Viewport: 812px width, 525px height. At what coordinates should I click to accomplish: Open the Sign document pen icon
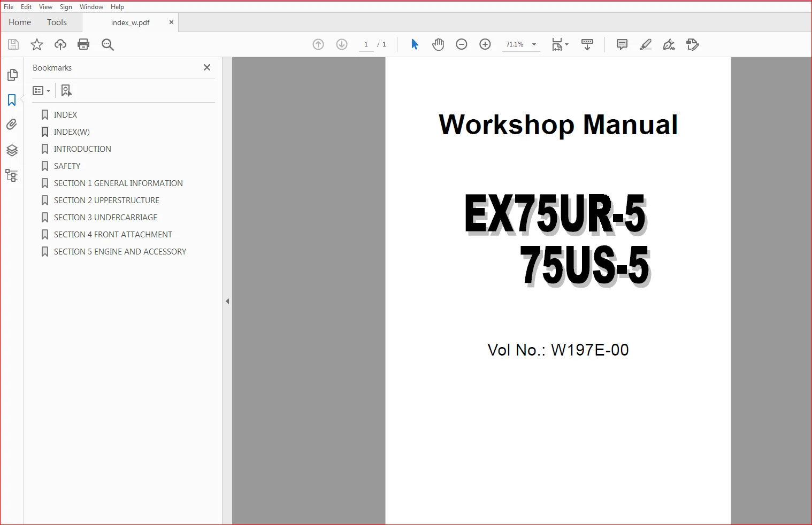(x=669, y=44)
